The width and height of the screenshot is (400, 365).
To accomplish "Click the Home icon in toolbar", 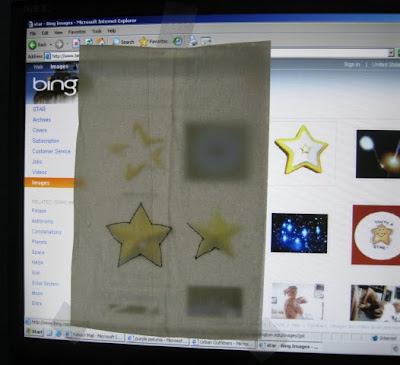I will (x=101, y=41).
